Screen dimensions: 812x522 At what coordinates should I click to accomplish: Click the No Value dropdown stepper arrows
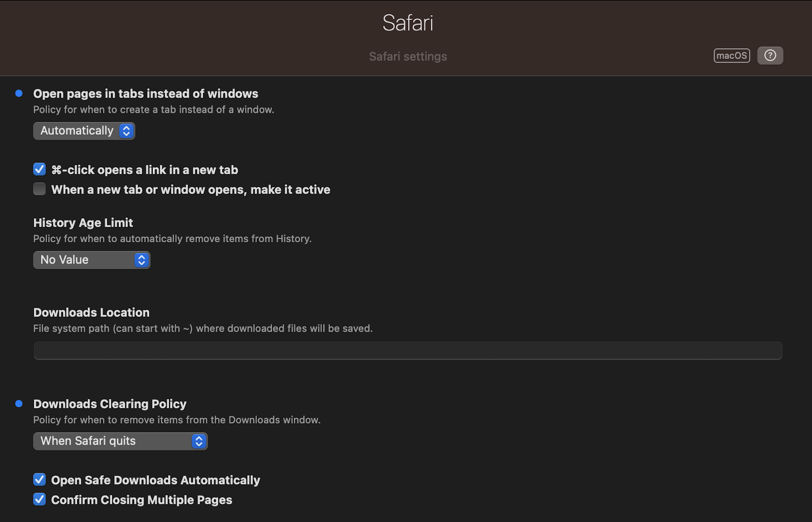tap(142, 260)
